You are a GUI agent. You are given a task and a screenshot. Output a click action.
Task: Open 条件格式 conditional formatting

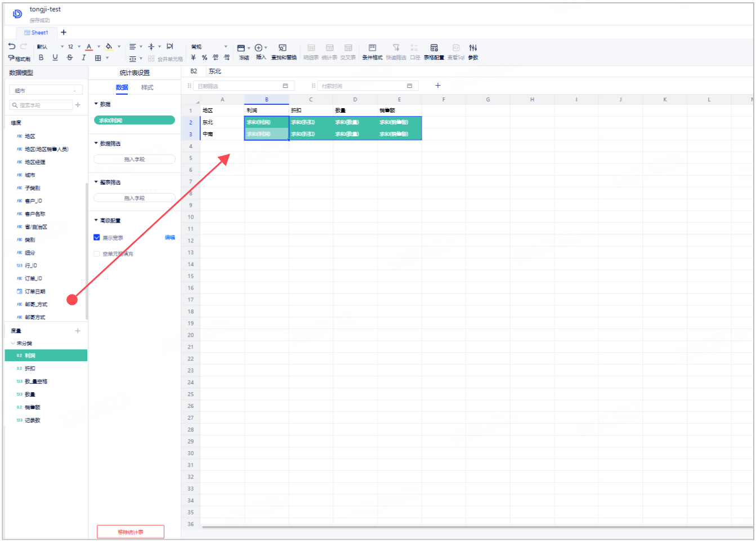pos(372,52)
